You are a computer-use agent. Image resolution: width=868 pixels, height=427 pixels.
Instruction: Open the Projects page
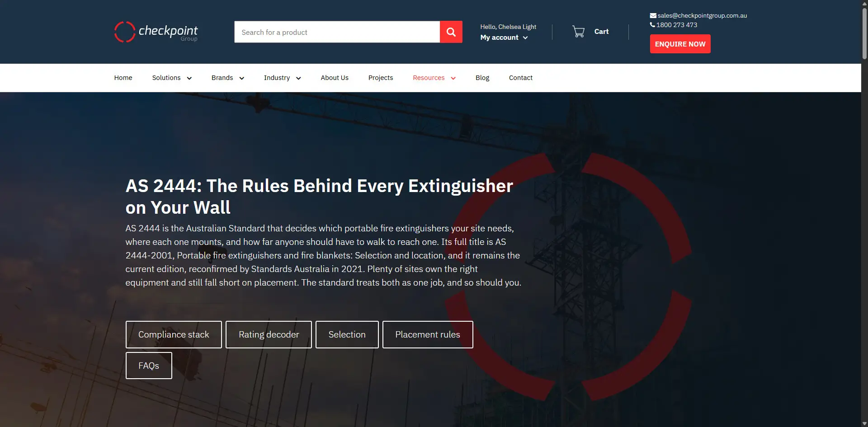[x=381, y=78]
